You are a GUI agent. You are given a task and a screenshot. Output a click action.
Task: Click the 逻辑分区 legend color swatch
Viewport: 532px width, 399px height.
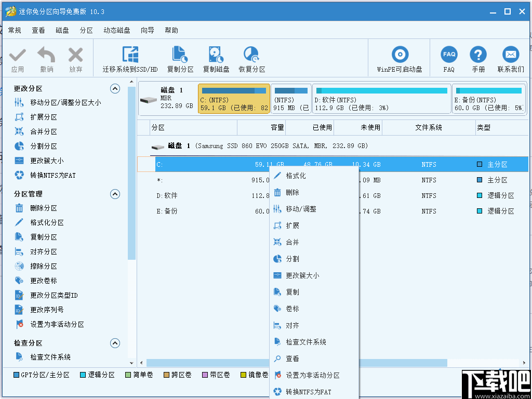[83, 375]
